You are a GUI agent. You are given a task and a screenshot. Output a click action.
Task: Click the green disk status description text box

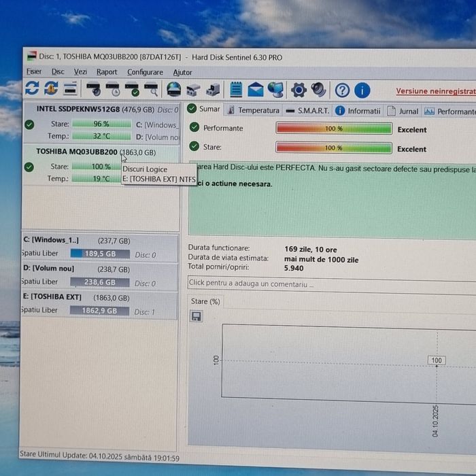[332, 200]
